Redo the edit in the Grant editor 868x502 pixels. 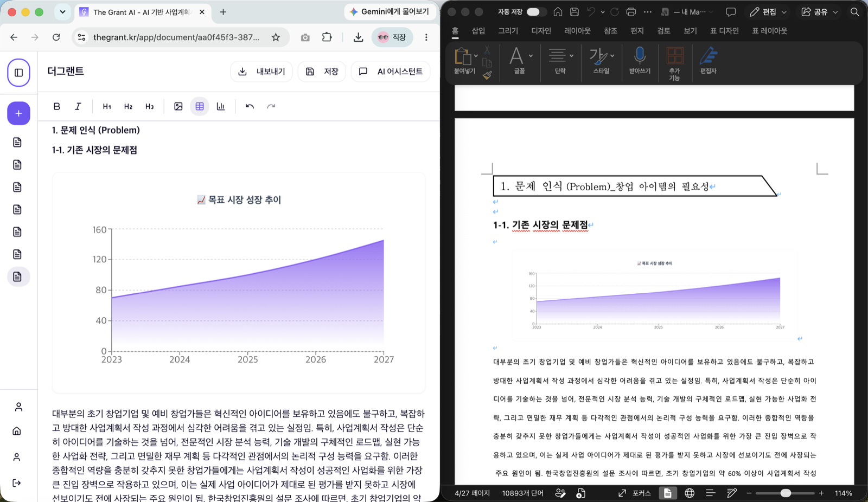pyautogui.click(x=271, y=106)
